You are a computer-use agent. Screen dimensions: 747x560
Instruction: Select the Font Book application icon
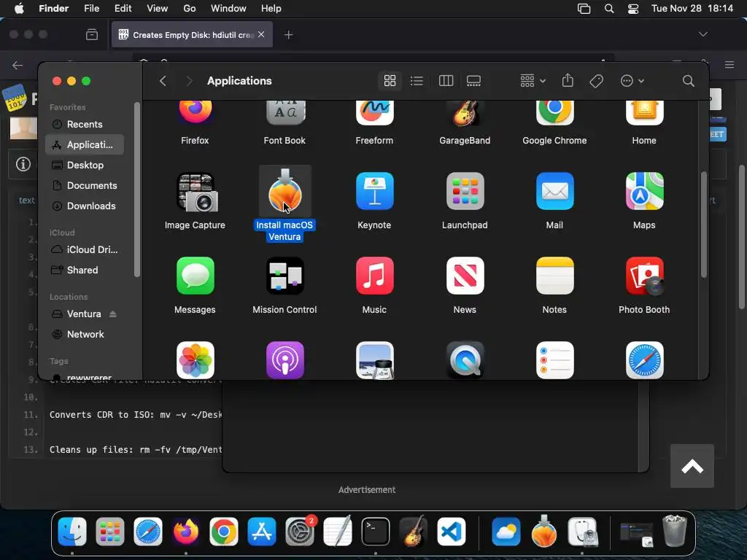tap(285, 112)
